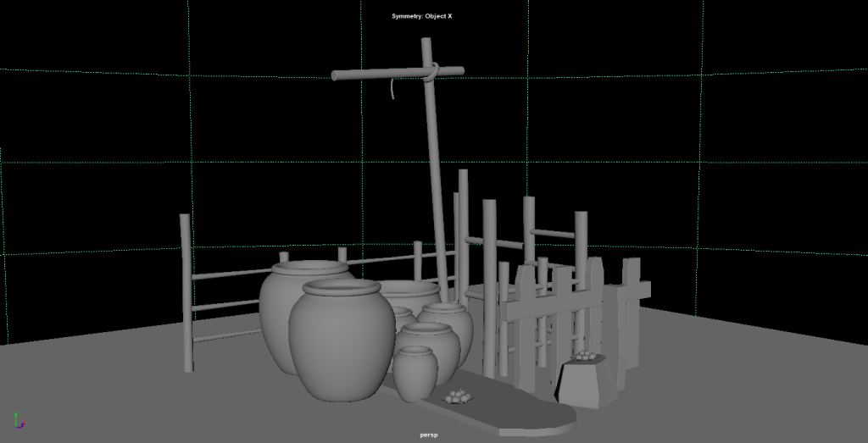Click the 'persp' camera label
Viewport: 868px width, 443px height.
428,435
